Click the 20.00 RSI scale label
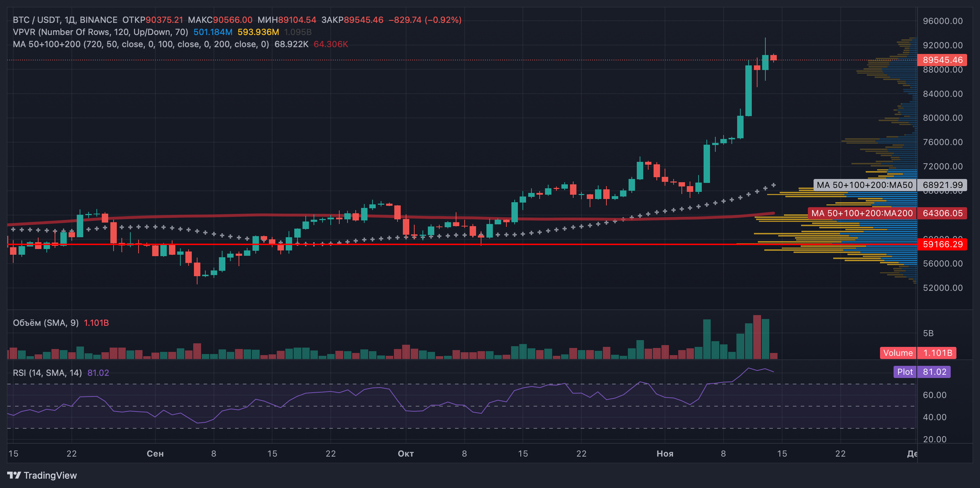The image size is (980, 488). tap(934, 439)
